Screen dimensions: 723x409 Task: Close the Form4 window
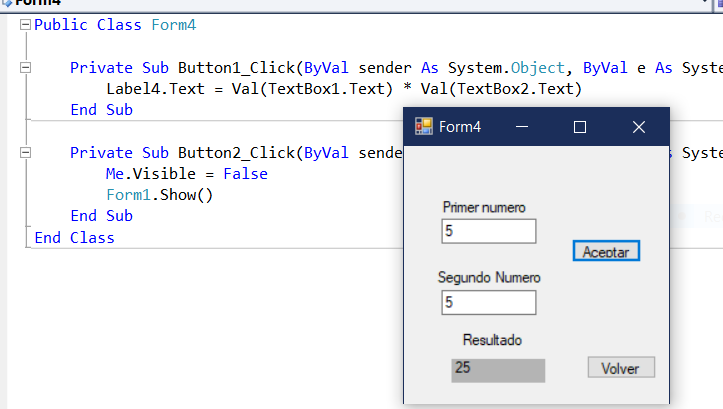click(639, 127)
